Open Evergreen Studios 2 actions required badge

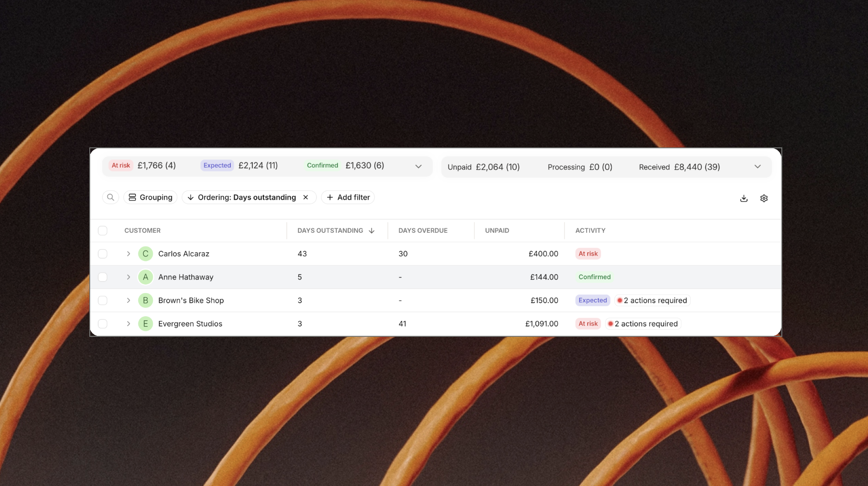click(x=643, y=324)
